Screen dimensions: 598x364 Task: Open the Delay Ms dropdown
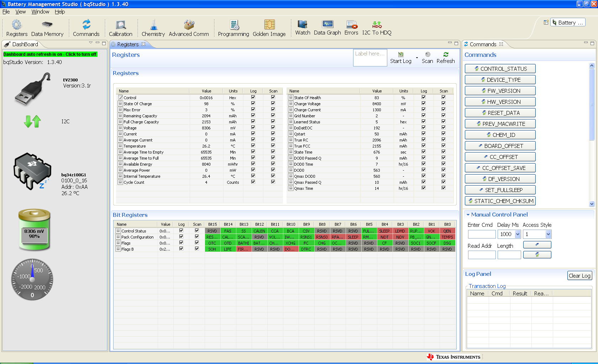518,234
